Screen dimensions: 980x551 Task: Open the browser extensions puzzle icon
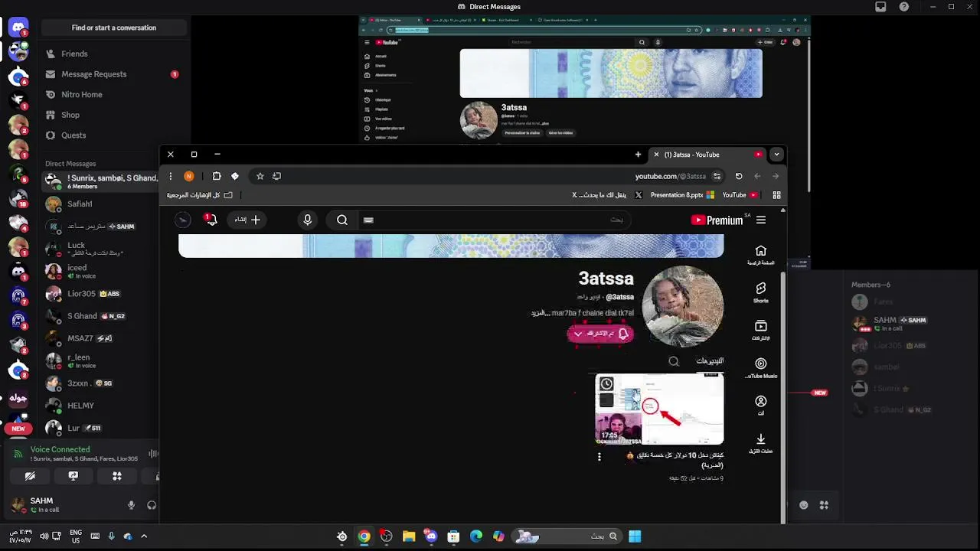click(x=217, y=176)
